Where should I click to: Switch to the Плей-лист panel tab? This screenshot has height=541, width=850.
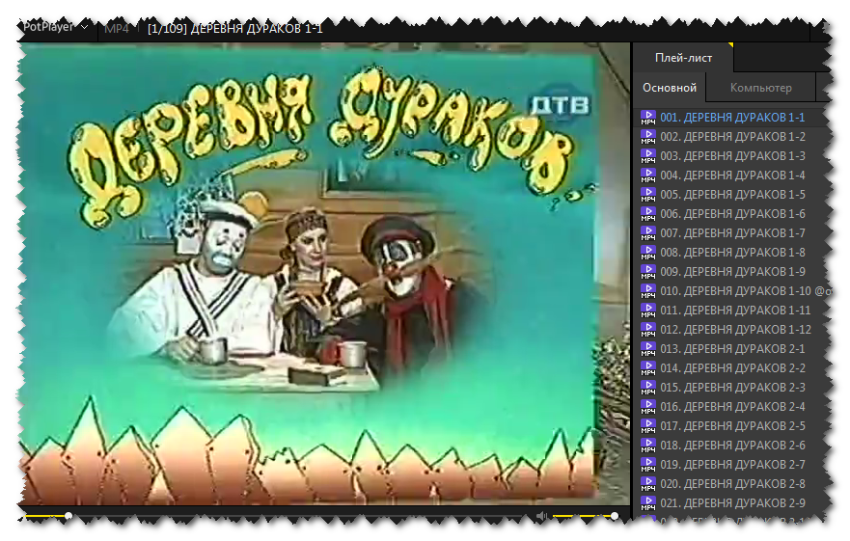pos(683,58)
